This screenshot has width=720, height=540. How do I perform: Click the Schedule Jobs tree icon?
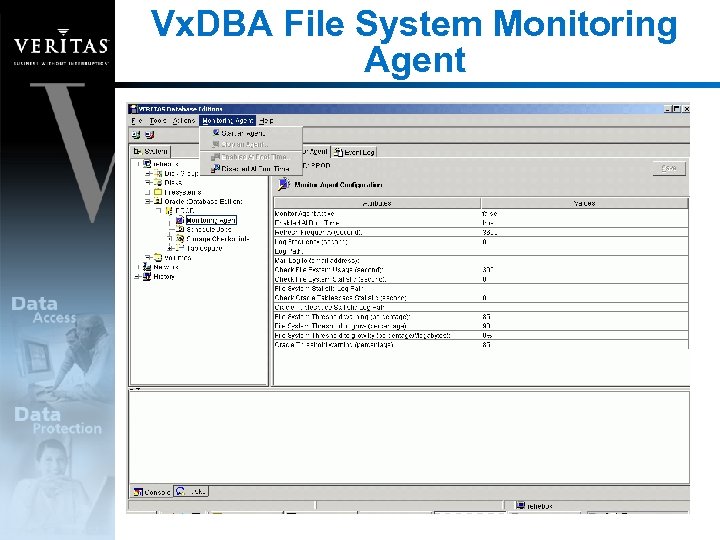180,229
